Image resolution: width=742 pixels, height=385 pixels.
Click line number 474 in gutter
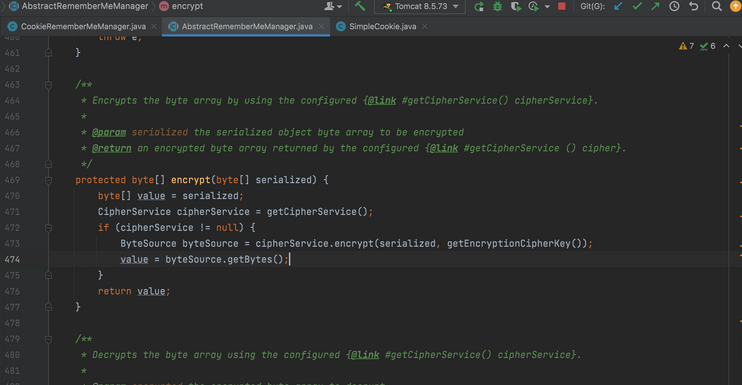(12, 259)
